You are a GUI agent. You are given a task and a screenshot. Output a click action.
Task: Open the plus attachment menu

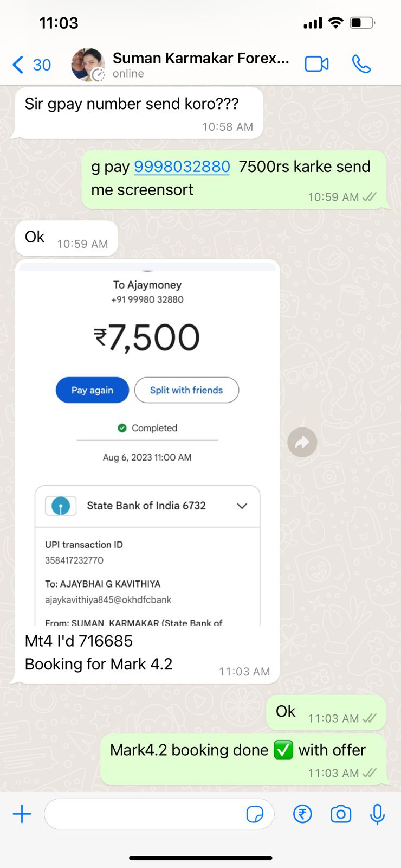pyautogui.click(x=22, y=814)
